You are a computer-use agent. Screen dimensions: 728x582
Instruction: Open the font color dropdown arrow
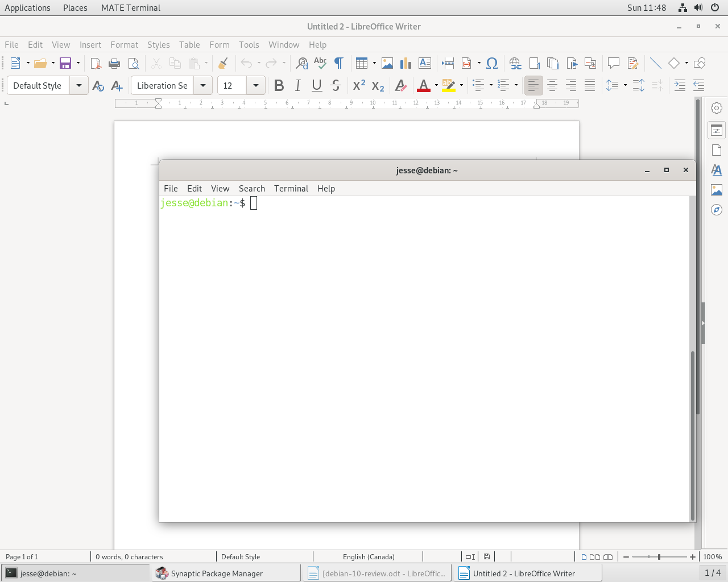coord(436,85)
